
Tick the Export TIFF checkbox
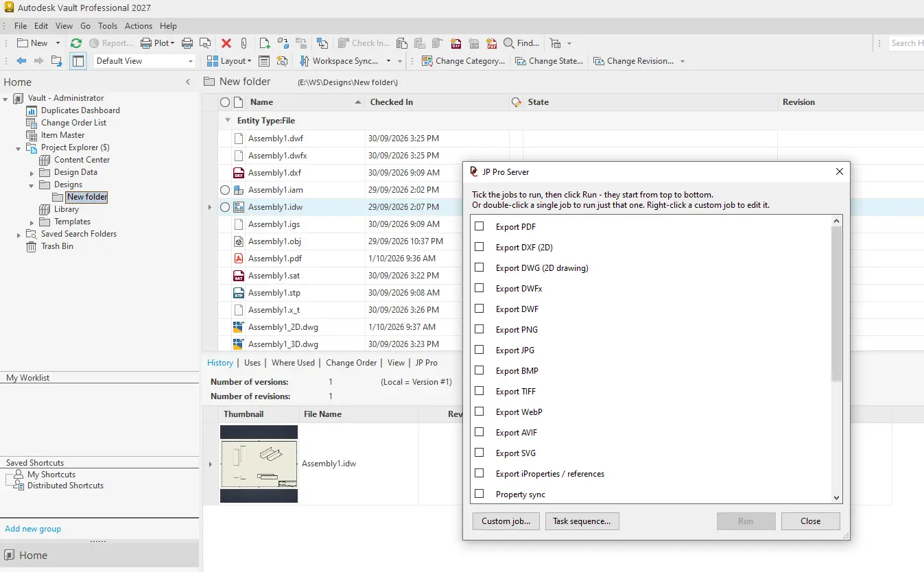[x=479, y=391]
